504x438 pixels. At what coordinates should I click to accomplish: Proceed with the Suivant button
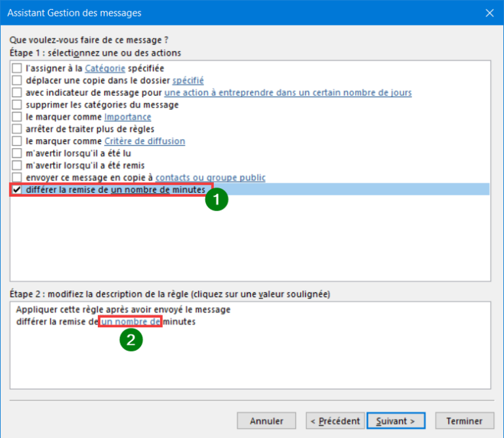pyautogui.click(x=396, y=421)
